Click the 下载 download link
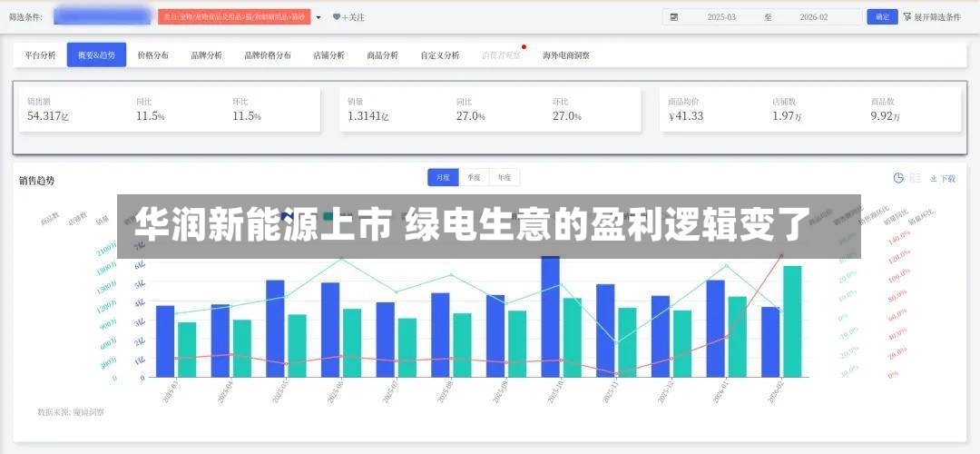This screenshot has width=980, height=454. tap(947, 179)
